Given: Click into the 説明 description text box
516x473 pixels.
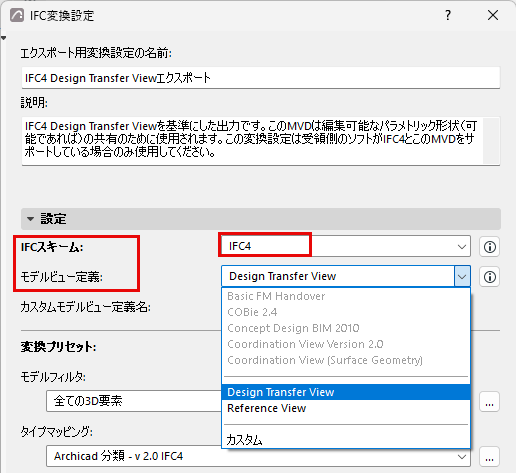Looking at the screenshot, I should pos(252,141).
